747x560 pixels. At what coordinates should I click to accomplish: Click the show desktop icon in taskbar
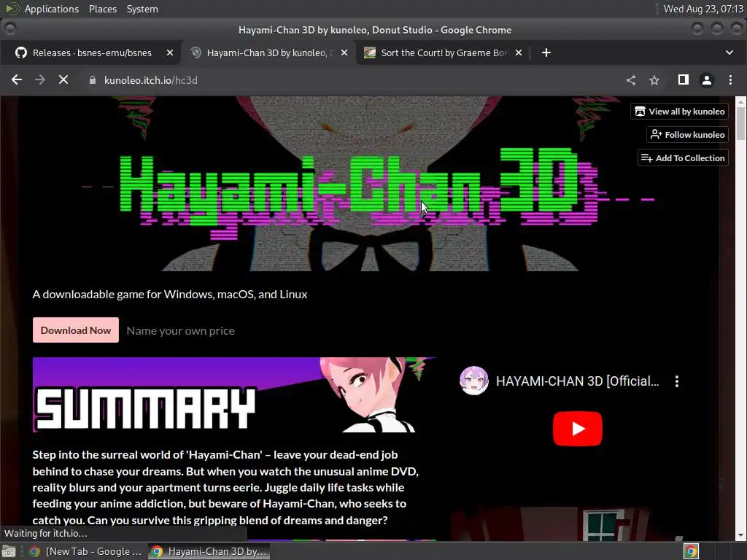click(9, 551)
